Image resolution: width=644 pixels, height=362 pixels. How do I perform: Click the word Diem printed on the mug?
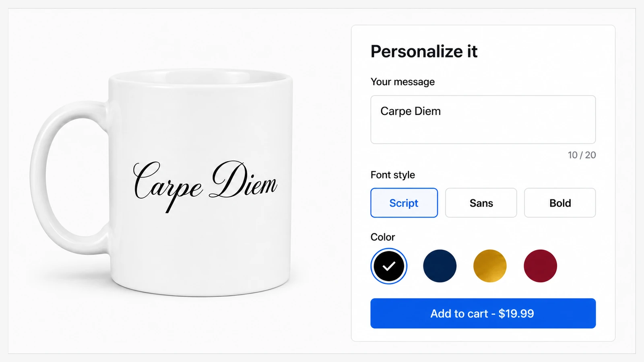click(243, 180)
